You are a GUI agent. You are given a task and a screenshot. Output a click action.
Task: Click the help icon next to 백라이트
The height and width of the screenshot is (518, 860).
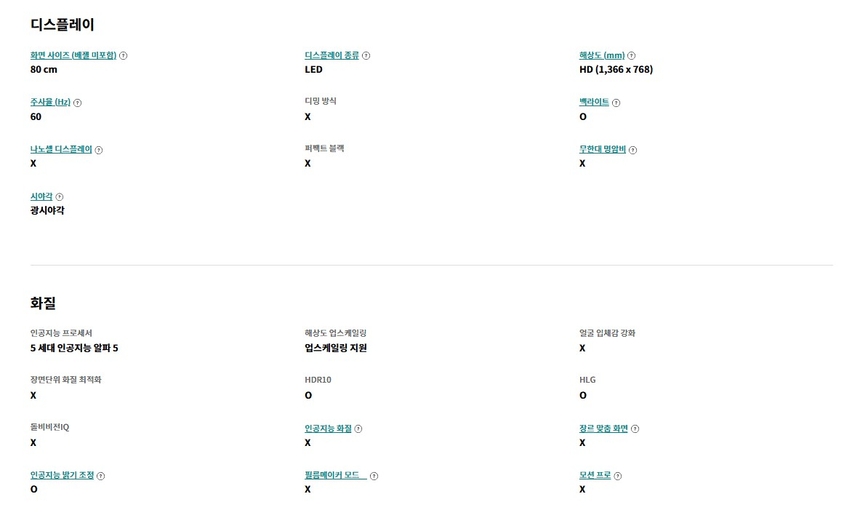(616, 103)
